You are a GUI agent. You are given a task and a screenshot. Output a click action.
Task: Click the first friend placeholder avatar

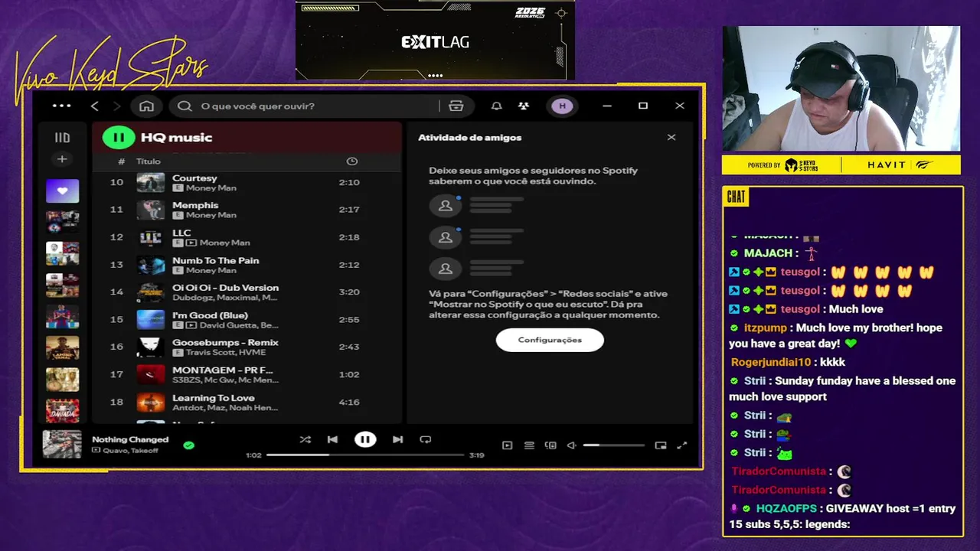coord(445,206)
